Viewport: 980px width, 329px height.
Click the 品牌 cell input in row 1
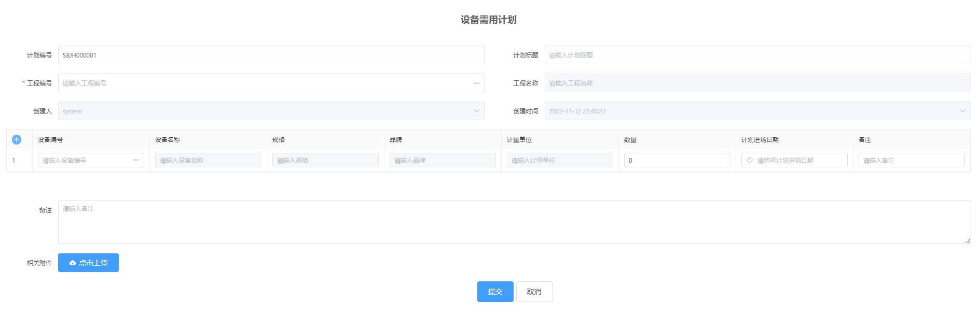pyautogui.click(x=443, y=160)
